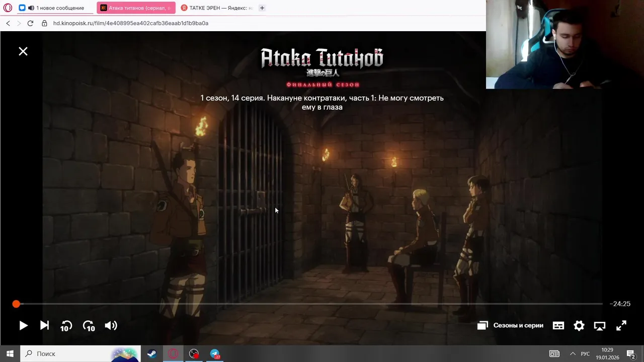View site security lock info
The image size is (644, 362).
pyautogui.click(x=44, y=23)
